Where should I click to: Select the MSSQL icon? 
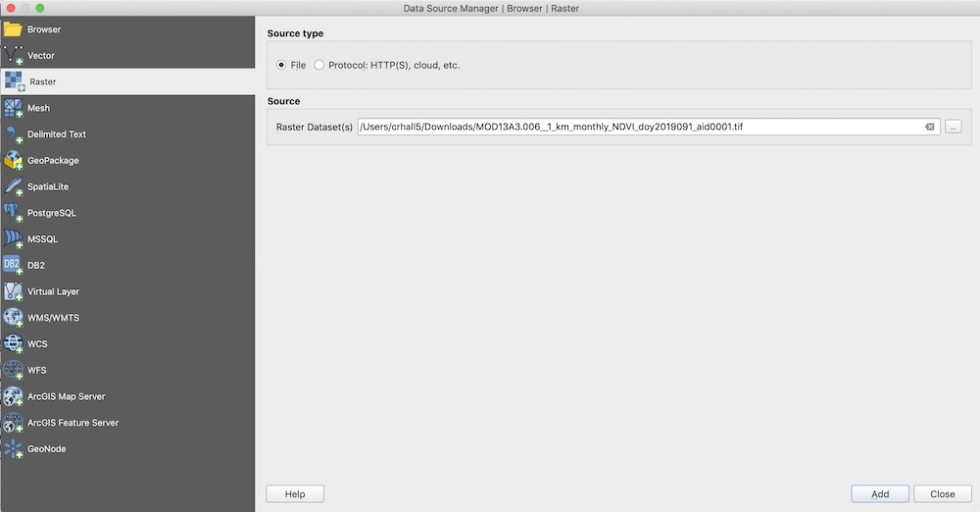point(13,239)
